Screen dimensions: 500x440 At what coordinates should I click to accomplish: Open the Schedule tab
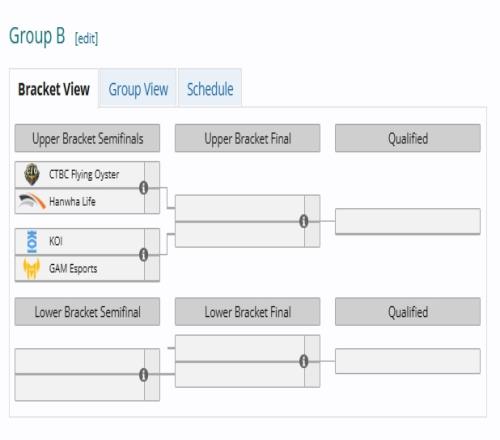(x=210, y=89)
